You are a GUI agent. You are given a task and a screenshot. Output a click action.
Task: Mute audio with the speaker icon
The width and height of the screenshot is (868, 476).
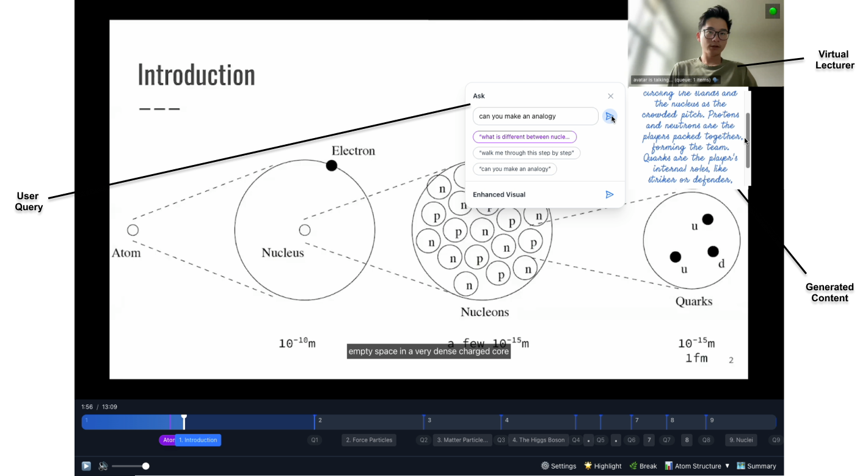103,466
